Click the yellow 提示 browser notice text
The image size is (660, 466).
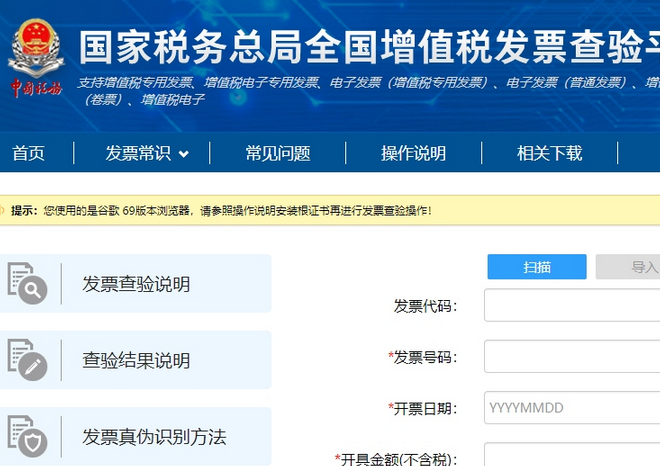coord(221,210)
